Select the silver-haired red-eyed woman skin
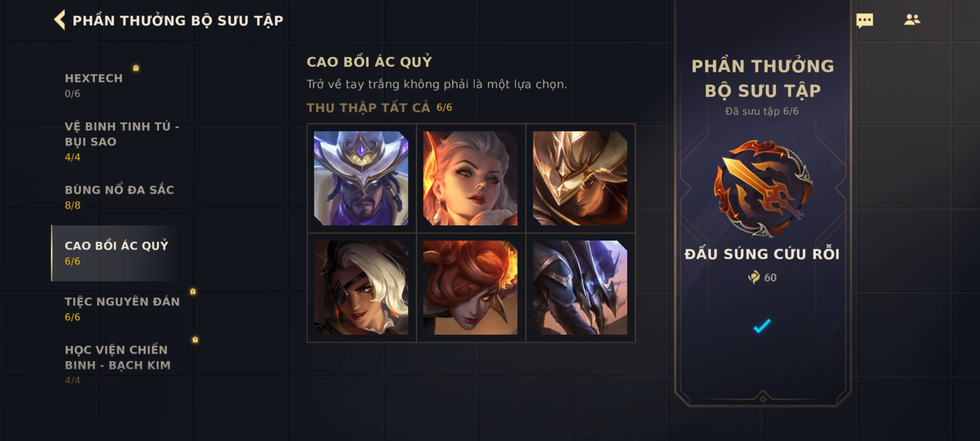The width and height of the screenshot is (980, 441). click(x=470, y=178)
